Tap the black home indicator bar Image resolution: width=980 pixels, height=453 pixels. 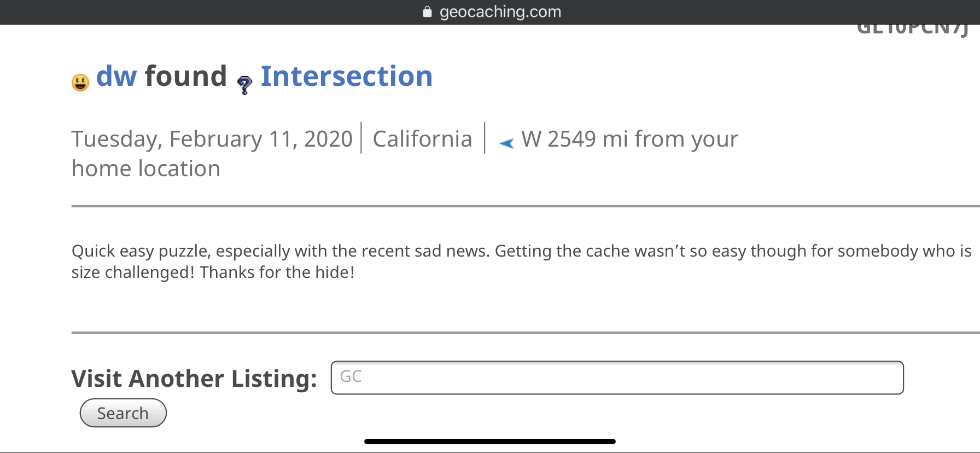(x=490, y=442)
